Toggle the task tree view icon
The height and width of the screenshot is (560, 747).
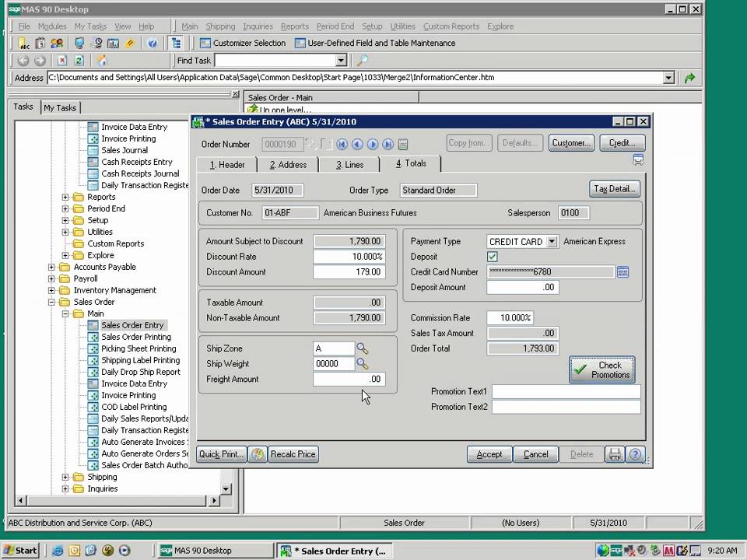click(177, 44)
